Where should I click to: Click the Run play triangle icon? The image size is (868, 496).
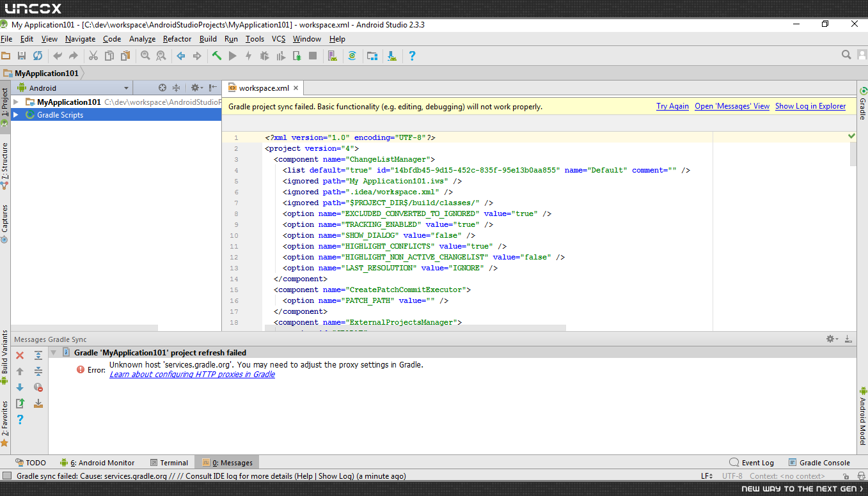point(233,56)
